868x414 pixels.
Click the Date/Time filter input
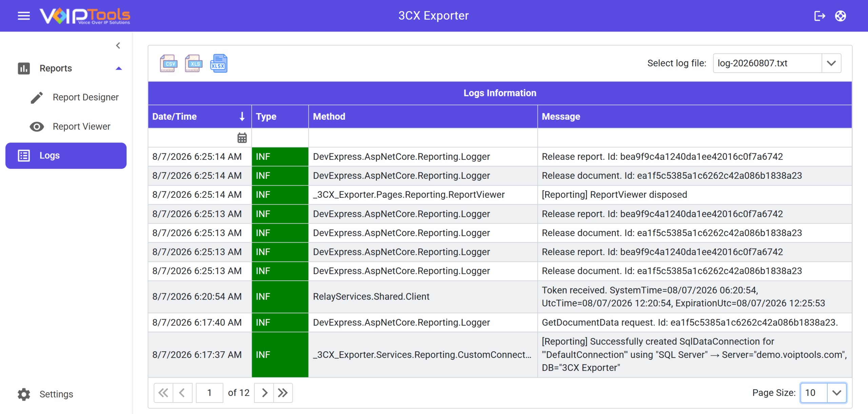pyautogui.click(x=192, y=138)
